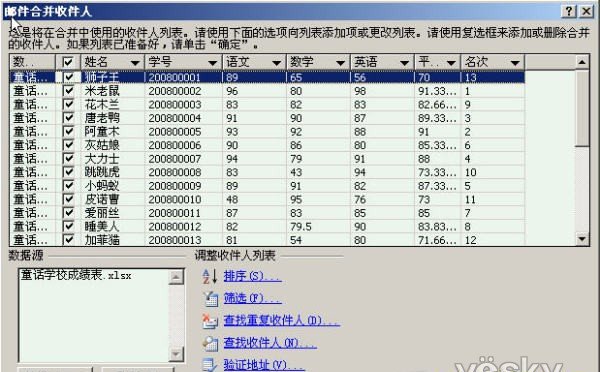This screenshot has height=372, width=600.
Task: Close the 邮件合并收件人 dialog
Action: 586,11
